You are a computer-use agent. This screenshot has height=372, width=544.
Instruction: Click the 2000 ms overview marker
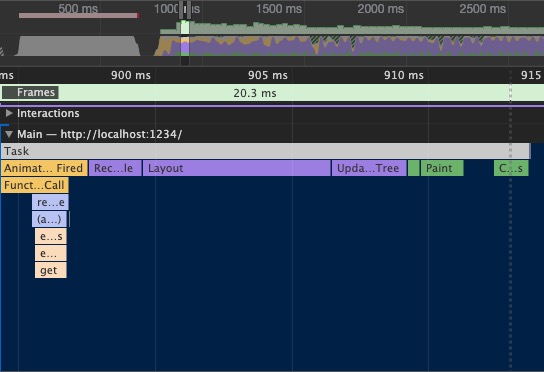[x=381, y=9]
